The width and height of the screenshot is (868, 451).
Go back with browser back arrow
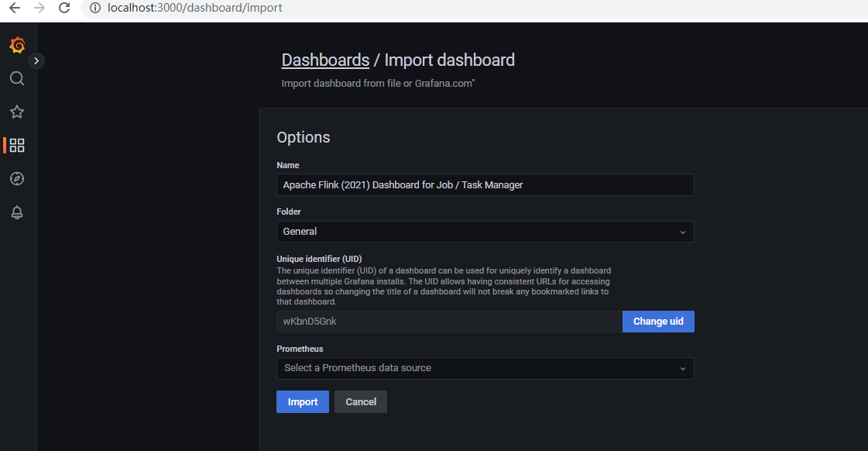15,8
